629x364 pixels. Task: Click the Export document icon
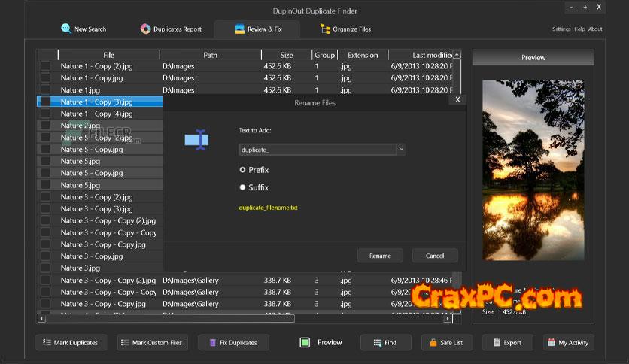[497, 342]
